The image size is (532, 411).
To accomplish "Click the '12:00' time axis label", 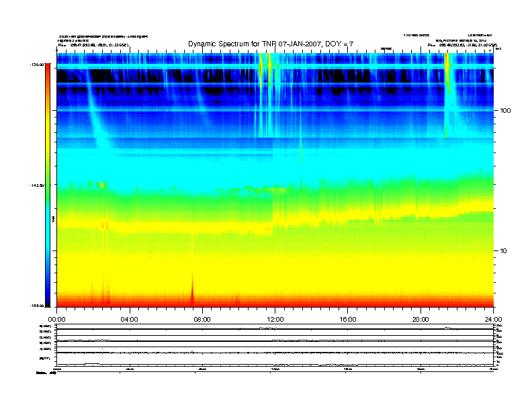I will [275, 320].
